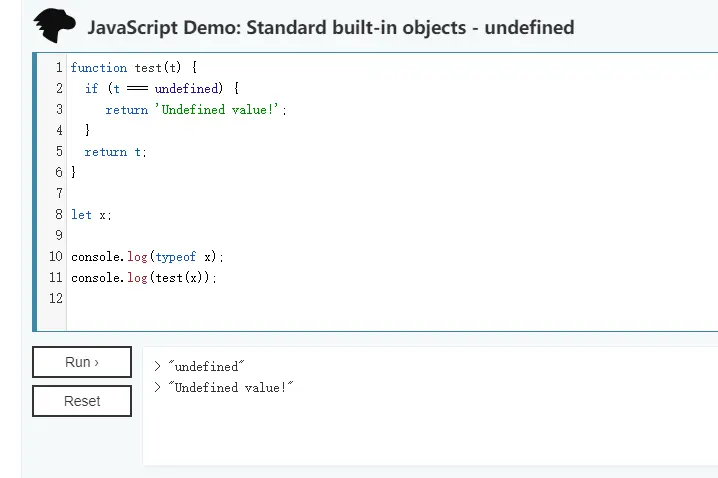Click the typeof keyword on line 10
The height and width of the screenshot is (478, 718).
[175, 256]
